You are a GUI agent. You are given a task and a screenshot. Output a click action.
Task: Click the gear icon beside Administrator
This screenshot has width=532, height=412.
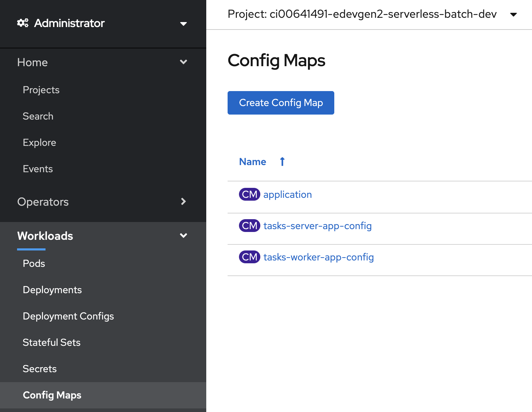pos(22,23)
